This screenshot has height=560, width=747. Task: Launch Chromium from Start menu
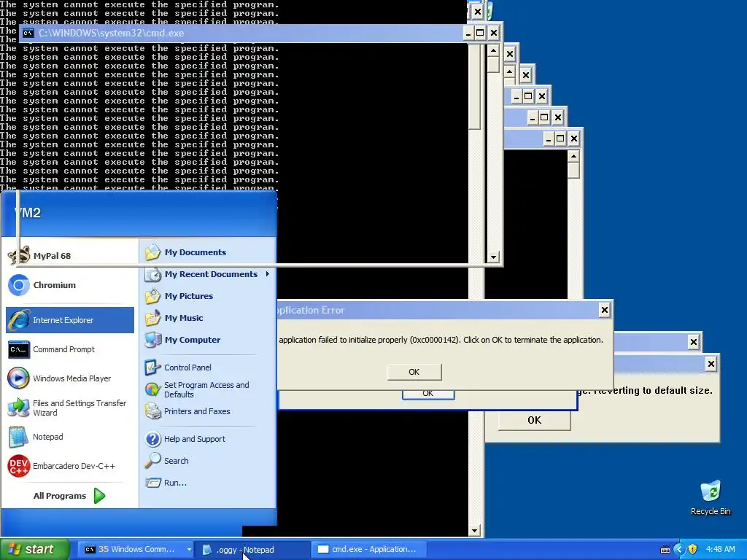[70, 285]
